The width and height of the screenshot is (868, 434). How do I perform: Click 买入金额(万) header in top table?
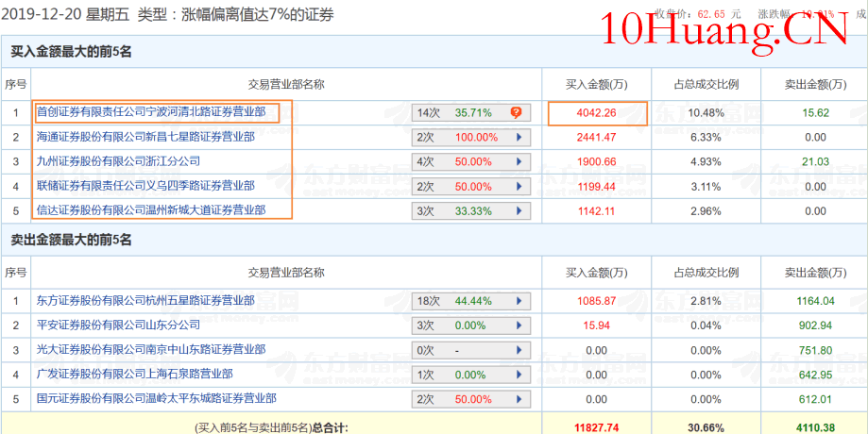point(597,85)
